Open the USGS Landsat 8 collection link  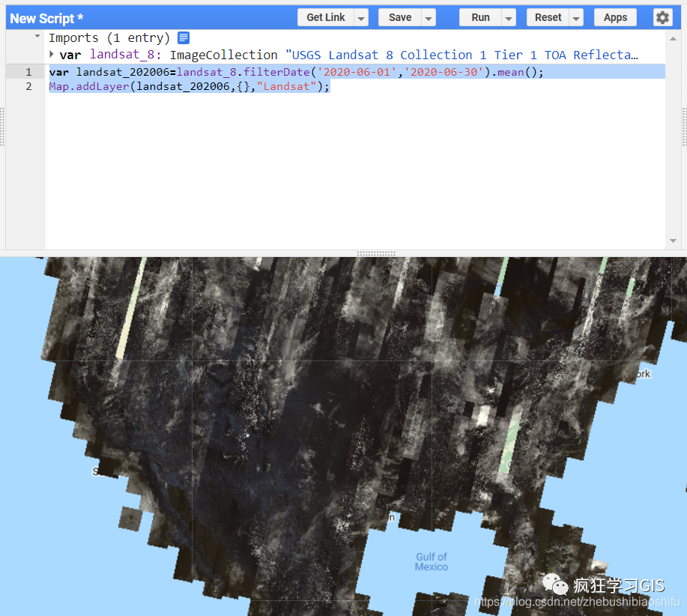pyautogui.click(x=461, y=55)
